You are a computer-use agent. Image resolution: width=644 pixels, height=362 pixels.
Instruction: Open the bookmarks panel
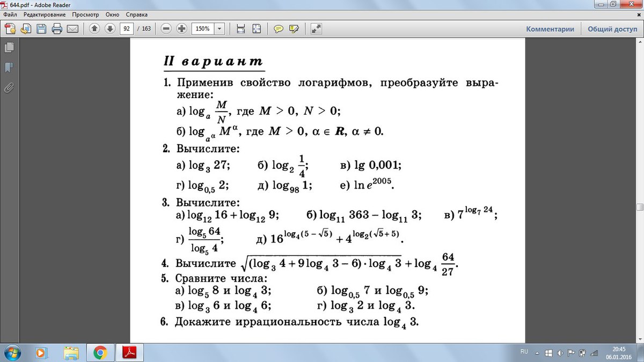[9, 68]
